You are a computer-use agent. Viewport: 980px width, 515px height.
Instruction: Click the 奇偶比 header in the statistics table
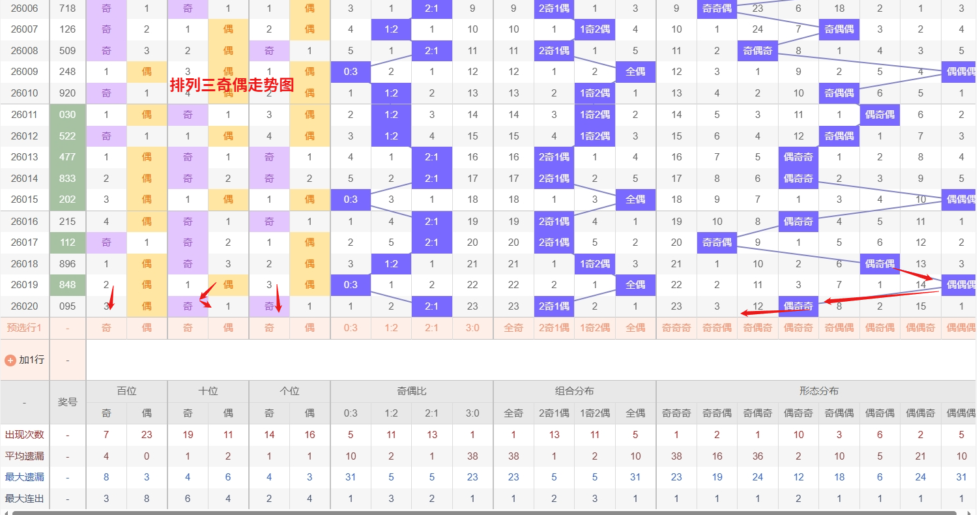click(x=411, y=391)
